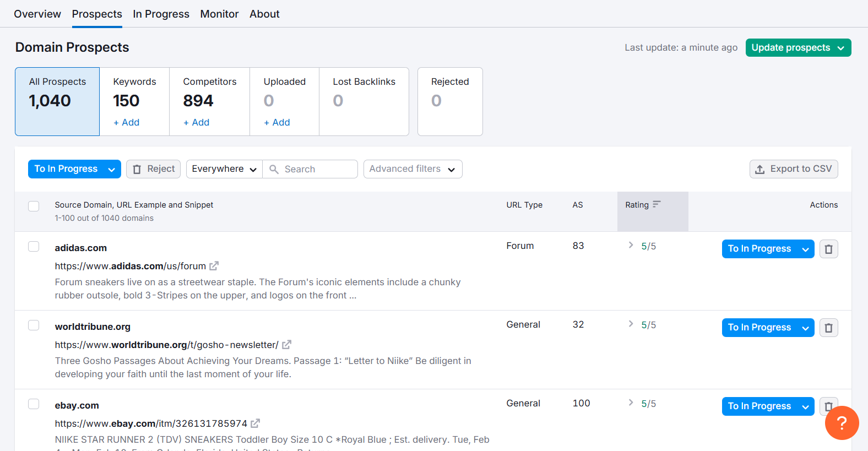
Task: Click Export to CSV button
Action: 794,169
